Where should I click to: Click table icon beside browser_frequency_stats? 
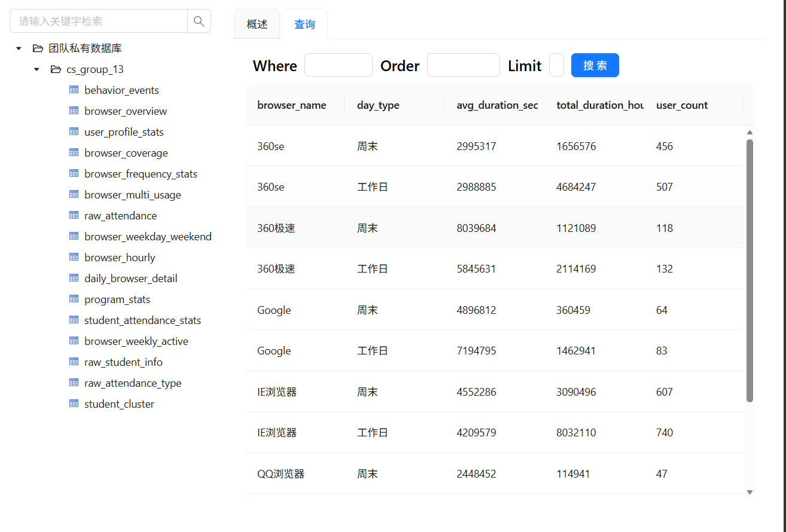(x=74, y=173)
